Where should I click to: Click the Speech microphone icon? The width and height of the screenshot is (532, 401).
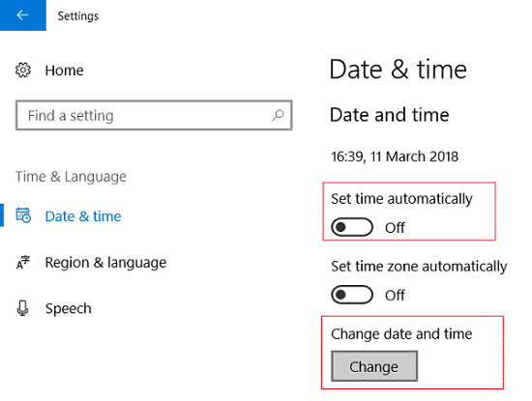[23, 308]
